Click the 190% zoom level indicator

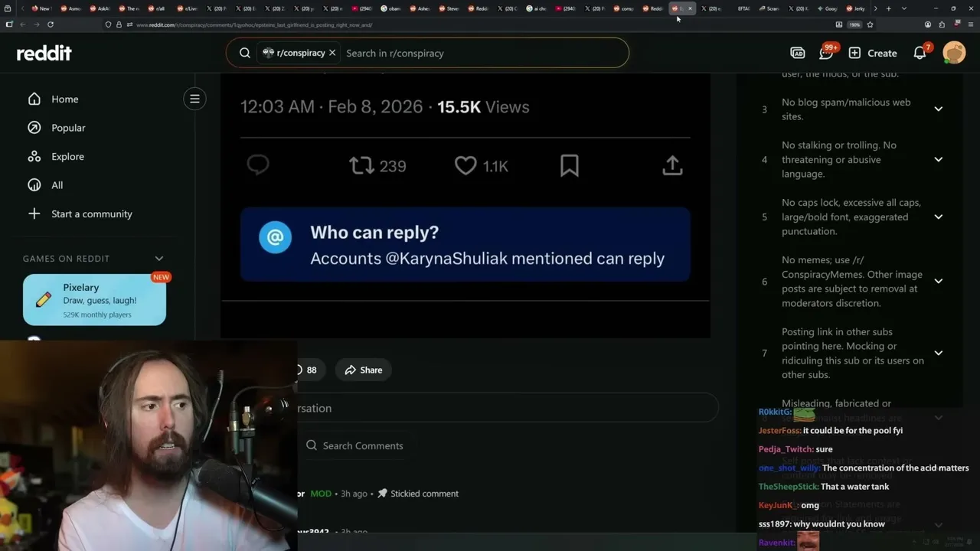tap(854, 24)
